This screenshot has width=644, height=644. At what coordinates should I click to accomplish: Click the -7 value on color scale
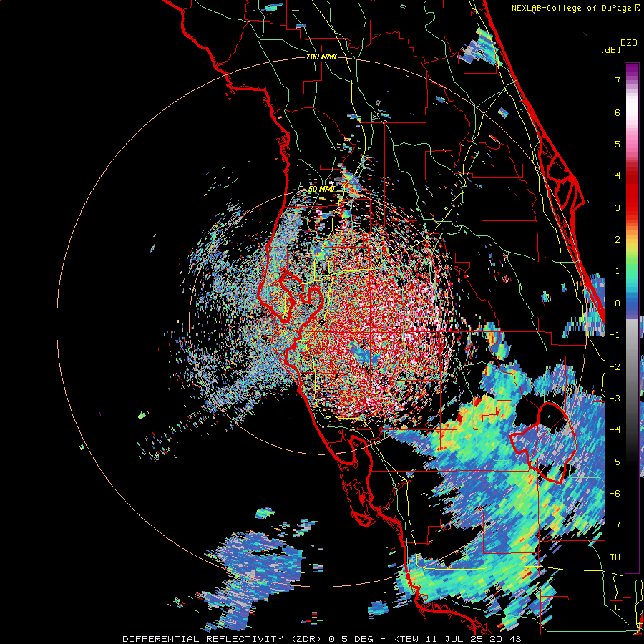coord(615,525)
